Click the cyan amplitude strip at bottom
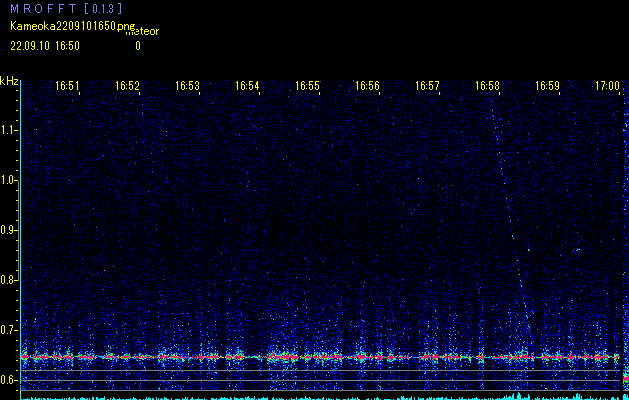 click(321, 397)
